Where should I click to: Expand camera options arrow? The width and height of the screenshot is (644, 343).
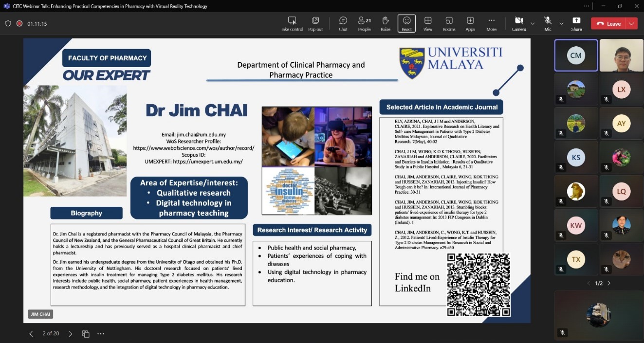[x=533, y=23]
